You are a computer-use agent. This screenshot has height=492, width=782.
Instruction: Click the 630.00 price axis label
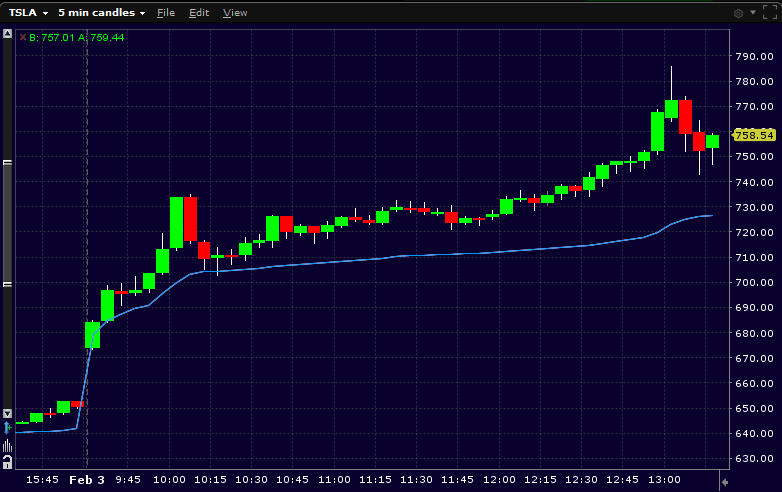click(x=755, y=458)
